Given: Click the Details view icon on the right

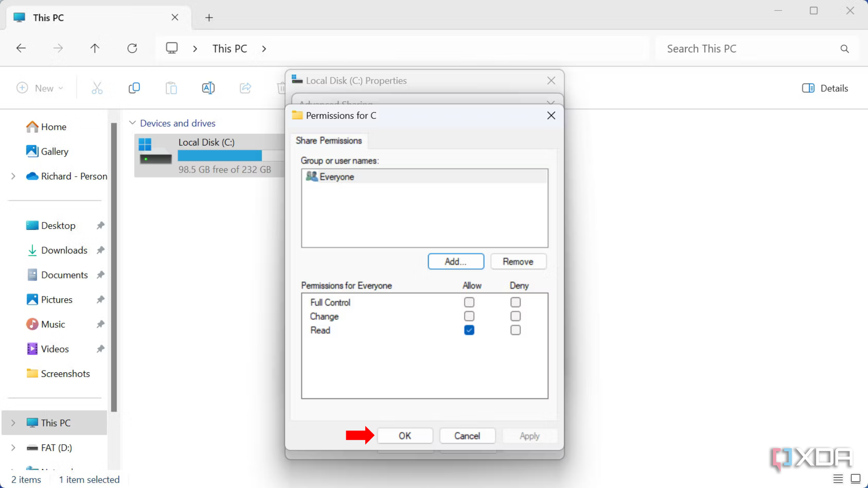Looking at the screenshot, I should click(825, 88).
